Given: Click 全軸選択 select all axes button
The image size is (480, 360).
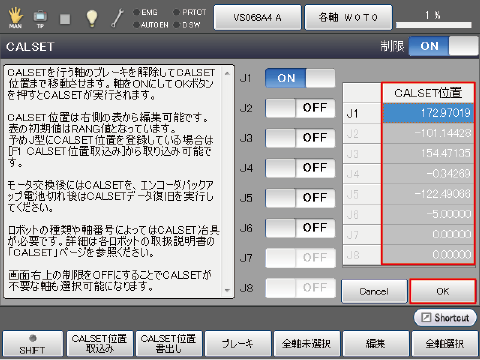Looking at the screenshot, I should pyautogui.click(x=445, y=344).
